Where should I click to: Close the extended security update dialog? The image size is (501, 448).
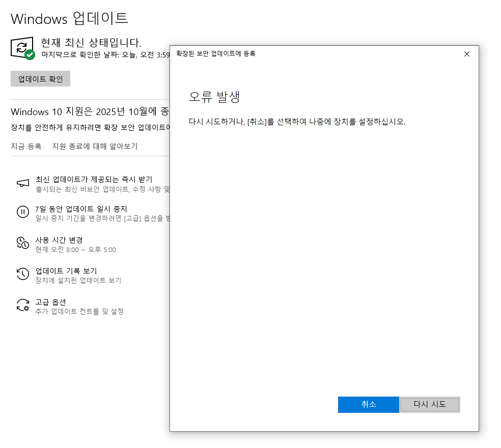pyautogui.click(x=466, y=54)
